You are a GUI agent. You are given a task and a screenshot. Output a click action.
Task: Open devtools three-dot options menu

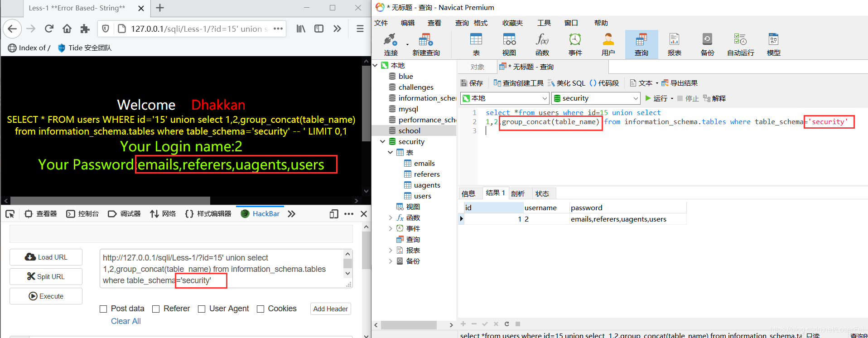(349, 214)
